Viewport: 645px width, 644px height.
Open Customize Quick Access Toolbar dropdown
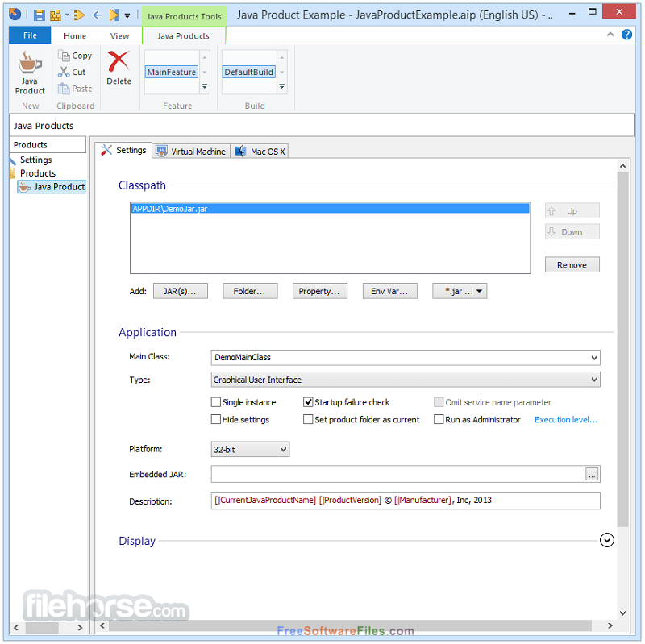tap(127, 15)
